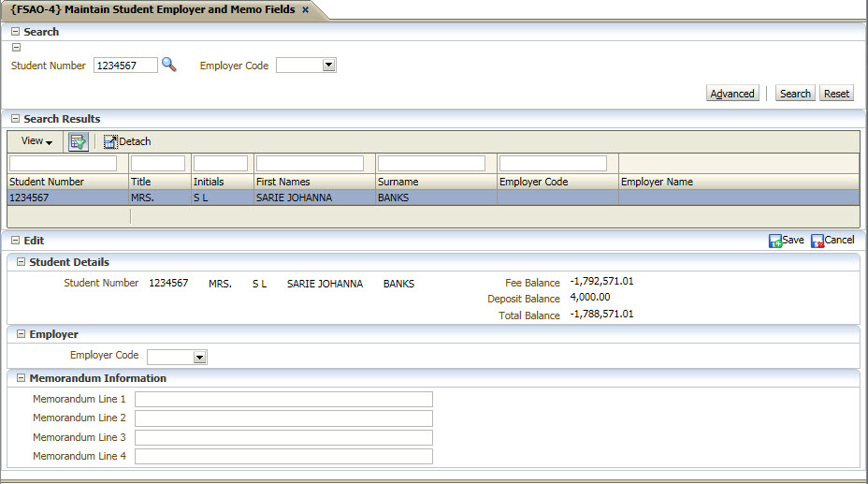Viewport: 868px width, 484px height.
Task: Select the FSAO-4 Maintain Student Employer tab
Action: pos(152,10)
